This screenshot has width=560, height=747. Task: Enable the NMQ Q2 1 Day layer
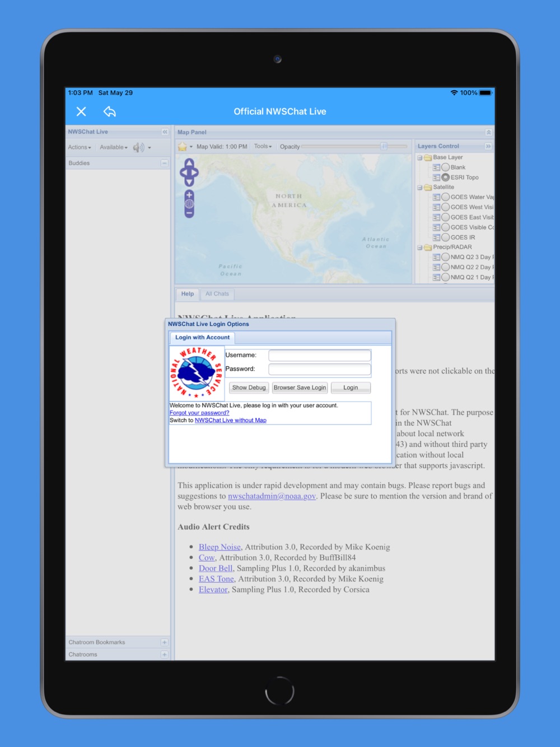click(446, 277)
